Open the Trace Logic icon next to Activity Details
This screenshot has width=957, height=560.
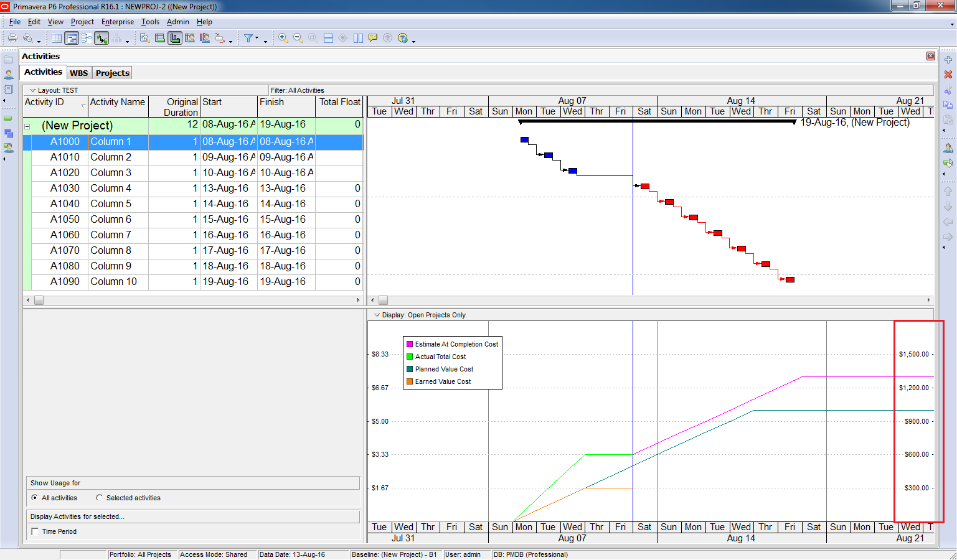tap(144, 38)
